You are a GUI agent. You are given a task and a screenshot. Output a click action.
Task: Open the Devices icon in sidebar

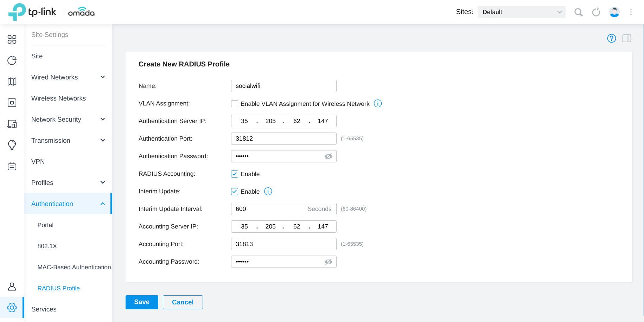[x=12, y=103]
